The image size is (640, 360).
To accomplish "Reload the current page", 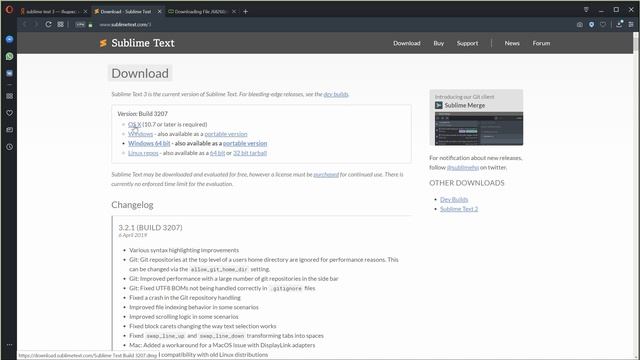I will [x=48, y=24].
